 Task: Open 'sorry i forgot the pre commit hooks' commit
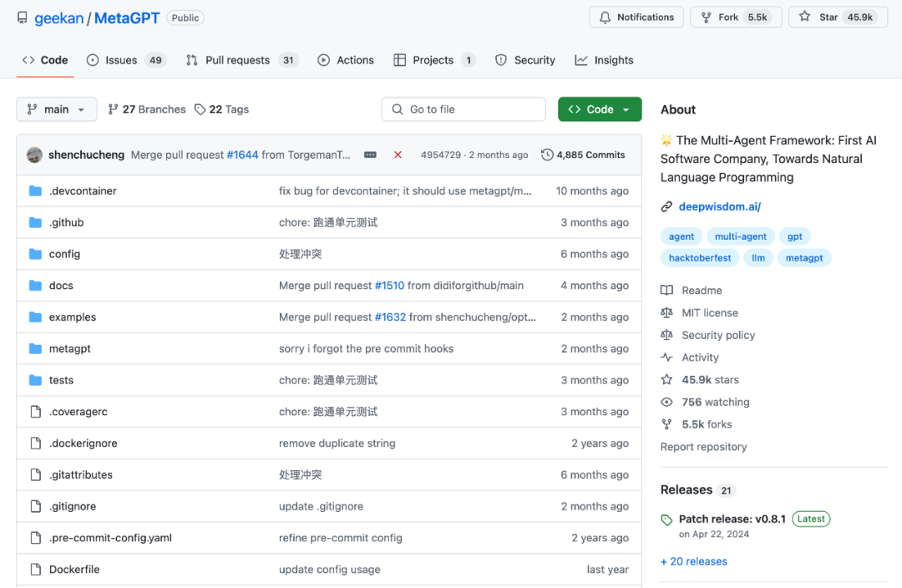[x=366, y=348]
